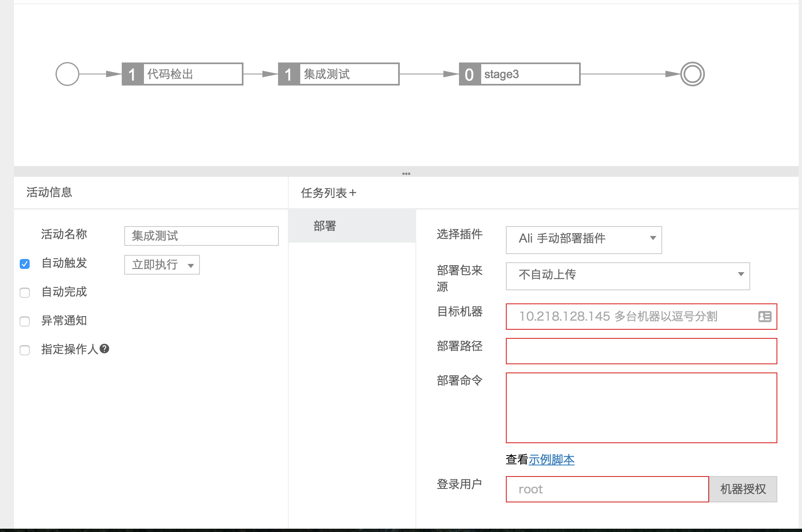Click the 机器授权 button
The width and height of the screenshot is (802, 532).
[x=743, y=489]
